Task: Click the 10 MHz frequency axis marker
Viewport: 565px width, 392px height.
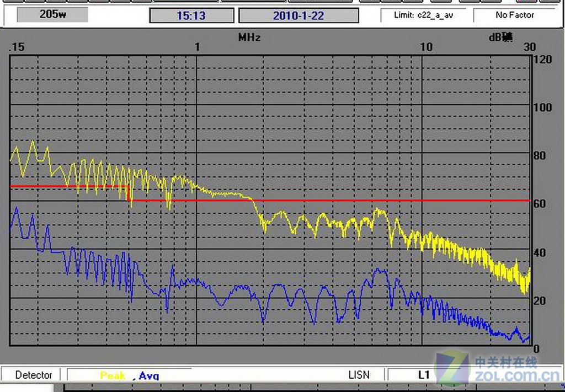Action: coord(426,47)
